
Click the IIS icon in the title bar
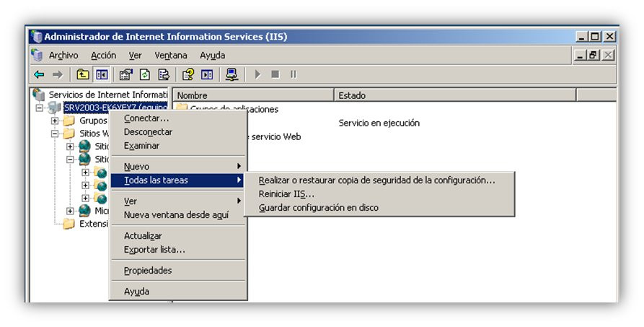[37, 37]
